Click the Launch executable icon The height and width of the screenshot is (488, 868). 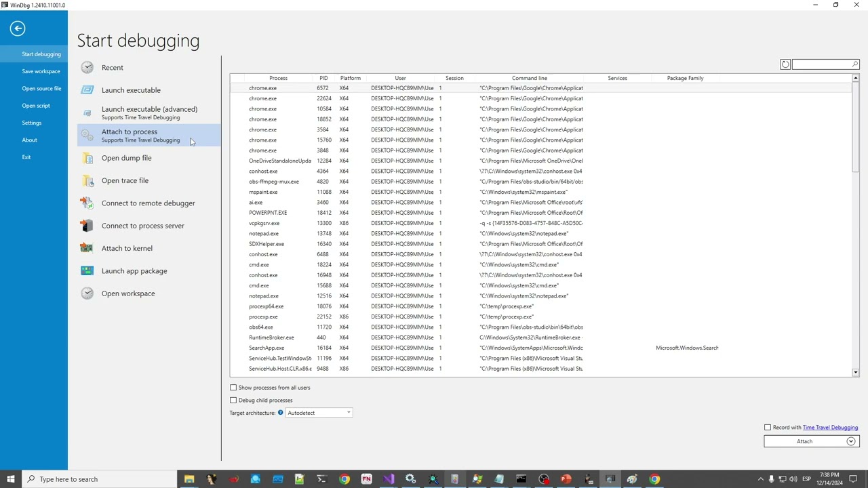[87, 90]
